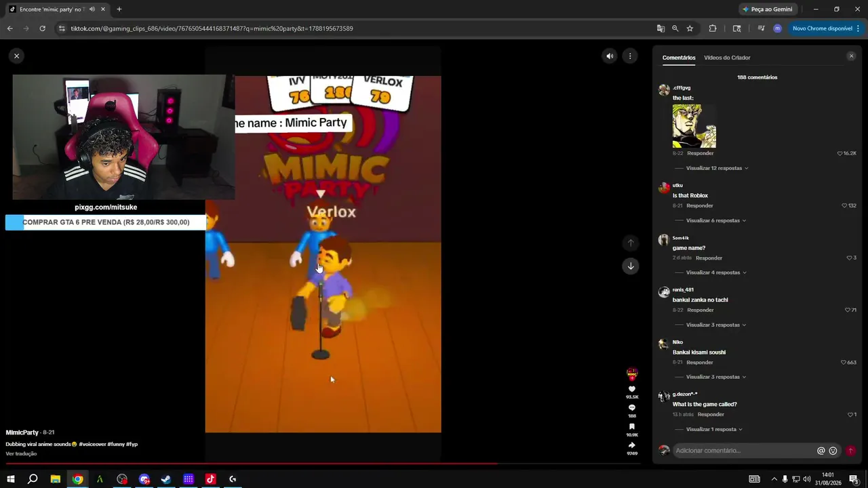868x488 pixels.
Task: Expand 12 replies under .cfffgvg's comment
Action: click(x=717, y=168)
